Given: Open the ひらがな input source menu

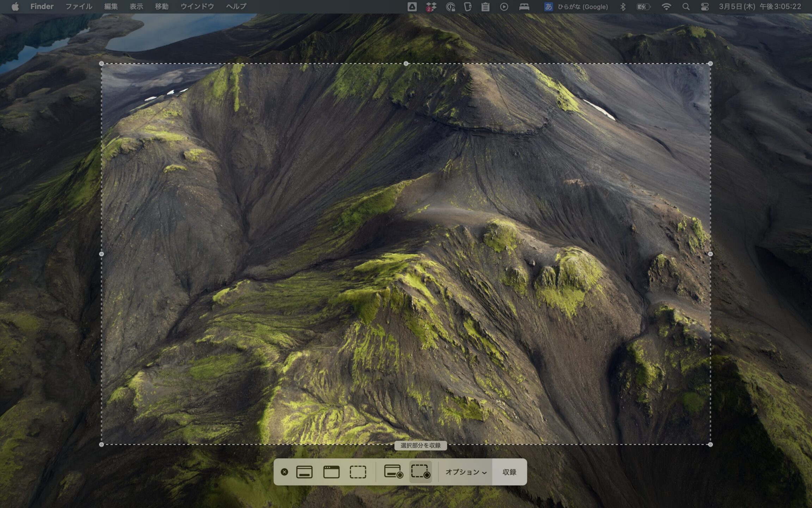Looking at the screenshot, I should [577, 7].
